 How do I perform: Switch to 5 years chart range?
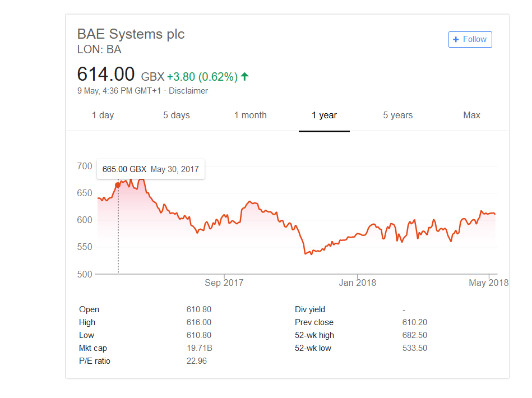click(x=398, y=115)
